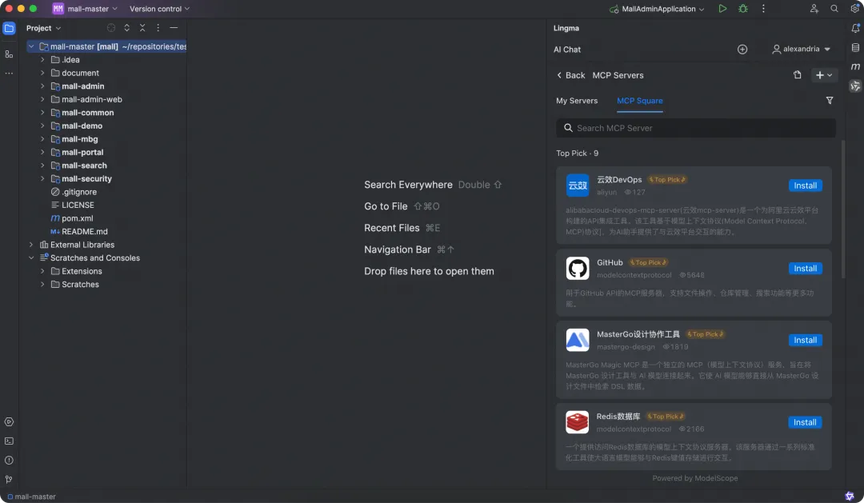This screenshot has width=864, height=503.
Task: Switch to the My Servers tab
Action: [x=576, y=101]
